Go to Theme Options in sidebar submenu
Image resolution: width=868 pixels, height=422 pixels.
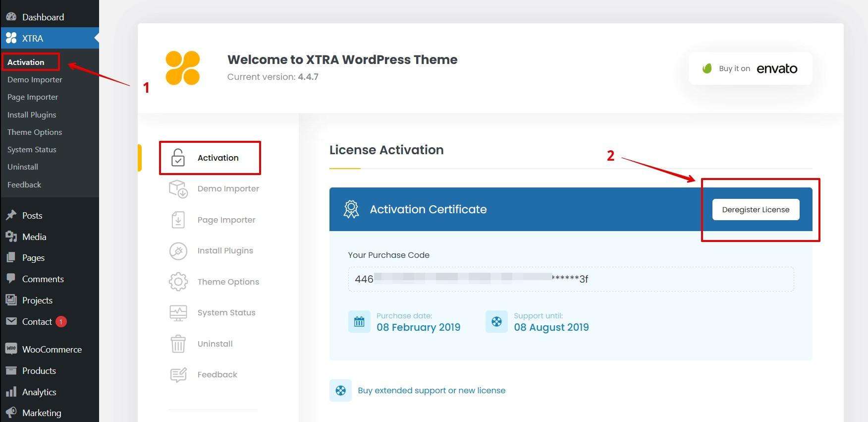35,132
